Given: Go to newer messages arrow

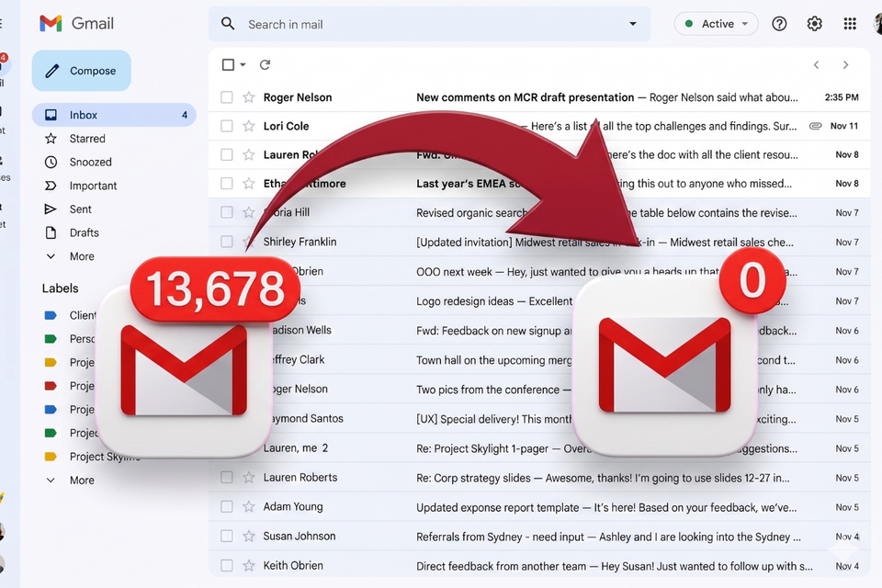Looking at the screenshot, I should click(x=816, y=64).
